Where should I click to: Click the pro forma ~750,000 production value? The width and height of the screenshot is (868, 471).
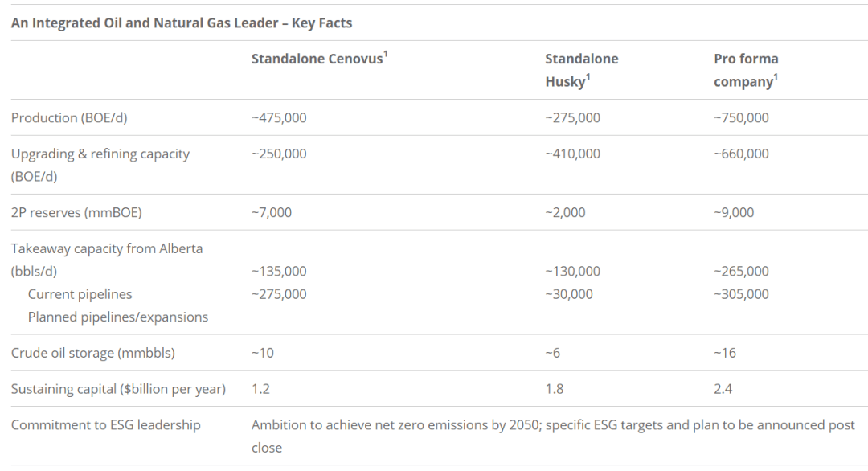741,117
